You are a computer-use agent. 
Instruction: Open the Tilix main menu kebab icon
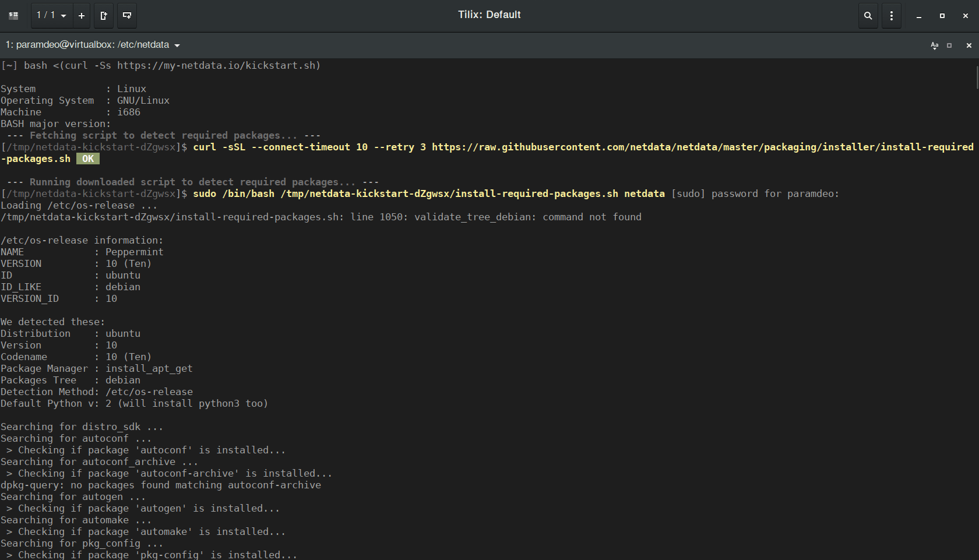(892, 16)
